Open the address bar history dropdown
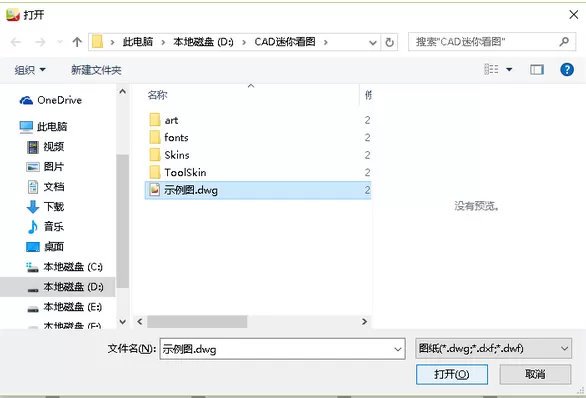Screen dimensions: 586x398 pyautogui.click(x=373, y=42)
